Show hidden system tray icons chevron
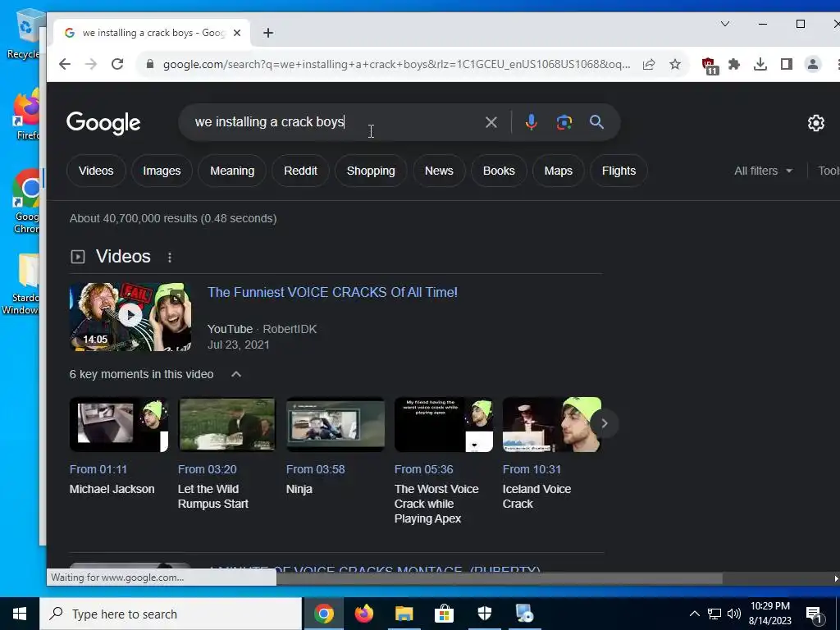 (x=694, y=614)
